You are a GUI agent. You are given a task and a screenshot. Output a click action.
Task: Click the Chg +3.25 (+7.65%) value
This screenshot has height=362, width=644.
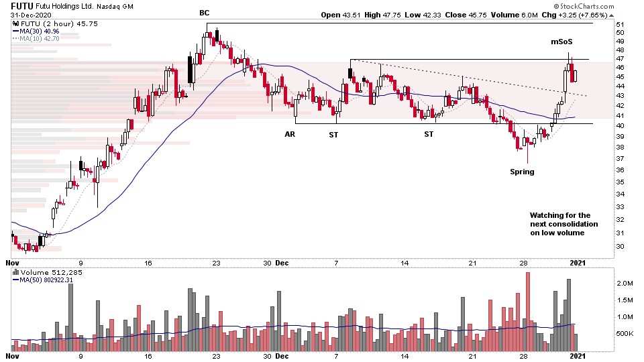575,15
